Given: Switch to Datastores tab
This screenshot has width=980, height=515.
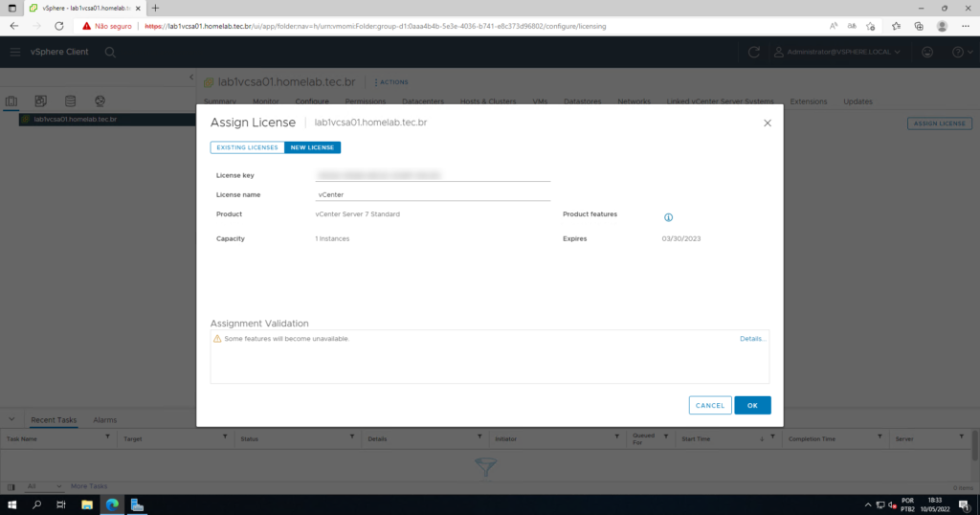Looking at the screenshot, I should [583, 101].
